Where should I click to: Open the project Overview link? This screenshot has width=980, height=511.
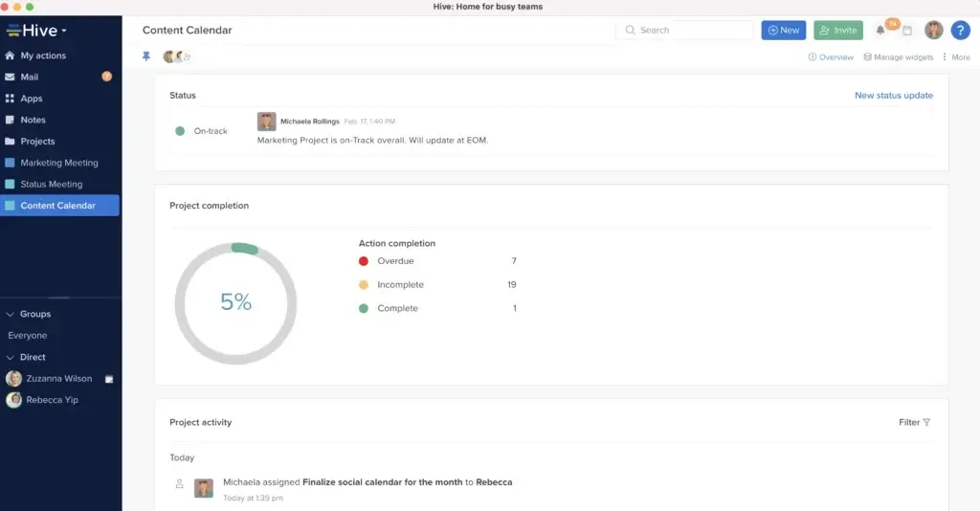point(831,56)
